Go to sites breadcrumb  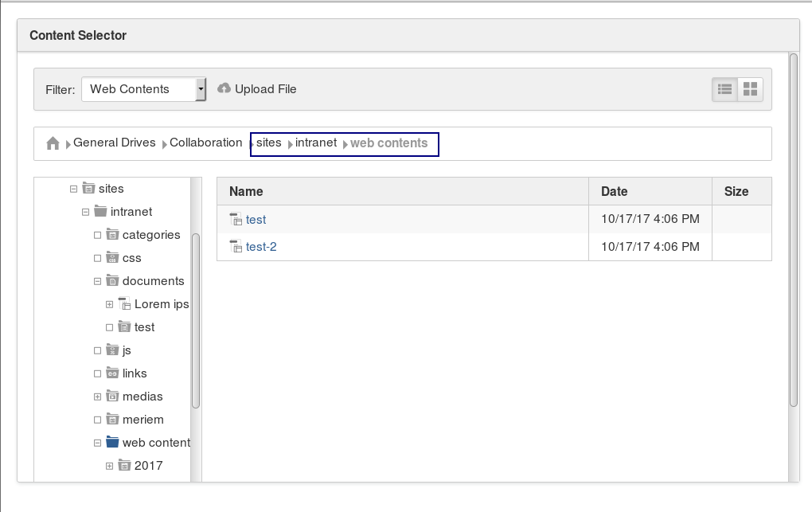269,143
